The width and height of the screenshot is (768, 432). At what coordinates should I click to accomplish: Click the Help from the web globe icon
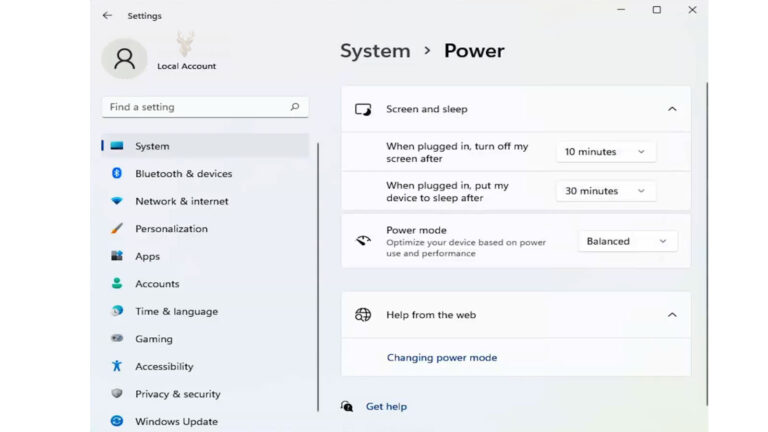tap(363, 314)
